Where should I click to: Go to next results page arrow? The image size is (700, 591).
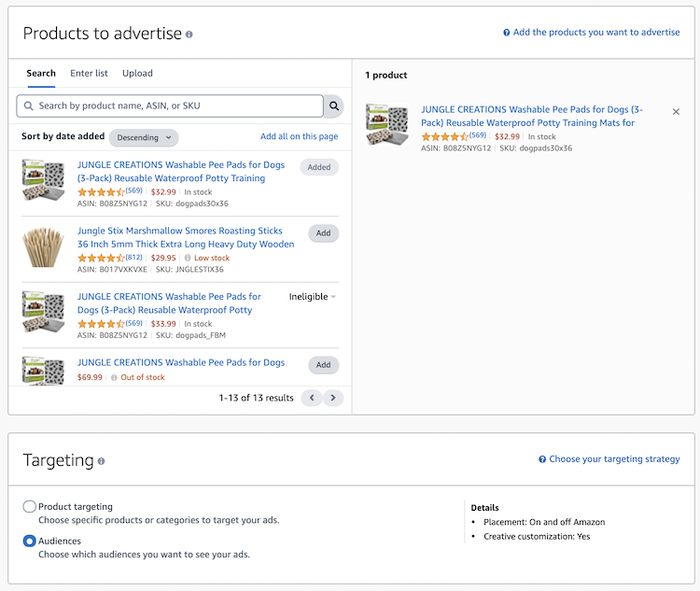(x=333, y=398)
